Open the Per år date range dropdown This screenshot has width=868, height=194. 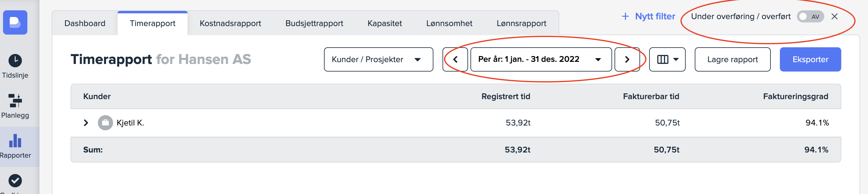tap(540, 59)
